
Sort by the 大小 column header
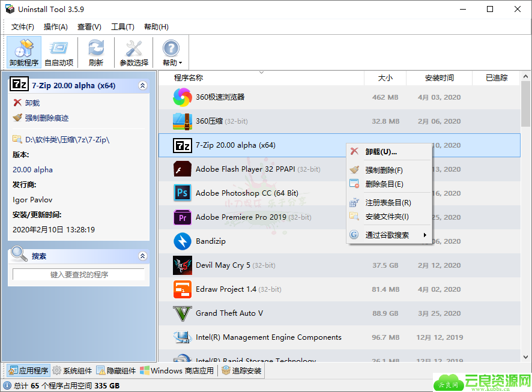coord(385,78)
